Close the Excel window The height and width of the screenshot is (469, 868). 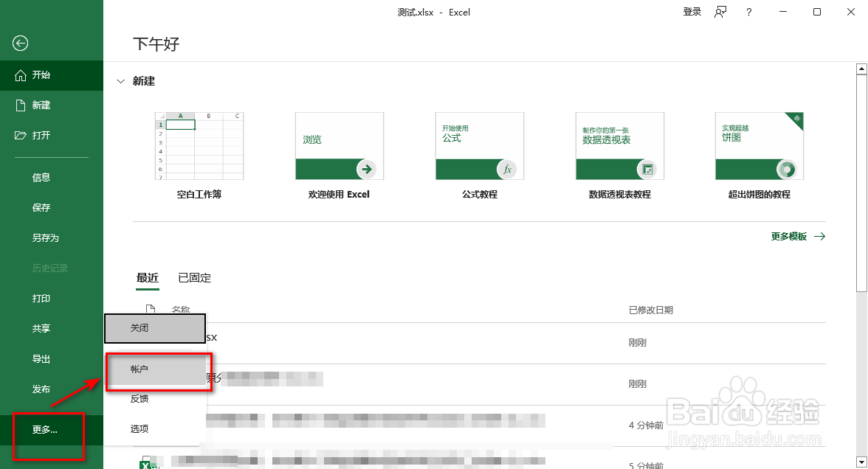[851, 12]
